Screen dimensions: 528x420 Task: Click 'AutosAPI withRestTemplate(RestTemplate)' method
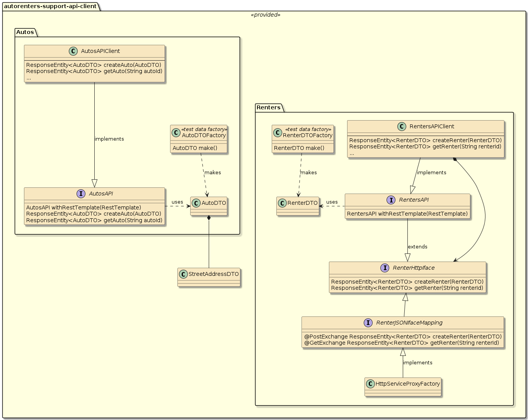pos(84,207)
